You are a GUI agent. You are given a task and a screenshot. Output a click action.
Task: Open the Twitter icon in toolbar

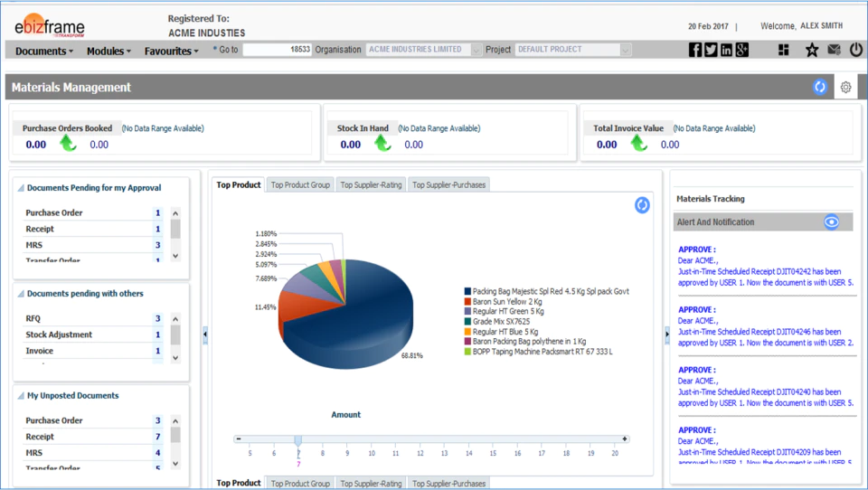711,50
